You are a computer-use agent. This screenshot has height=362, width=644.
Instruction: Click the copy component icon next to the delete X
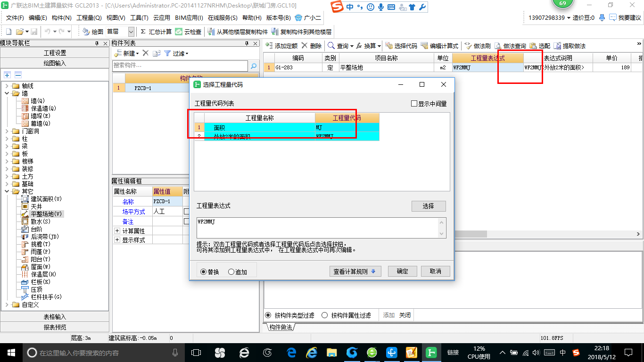click(156, 53)
